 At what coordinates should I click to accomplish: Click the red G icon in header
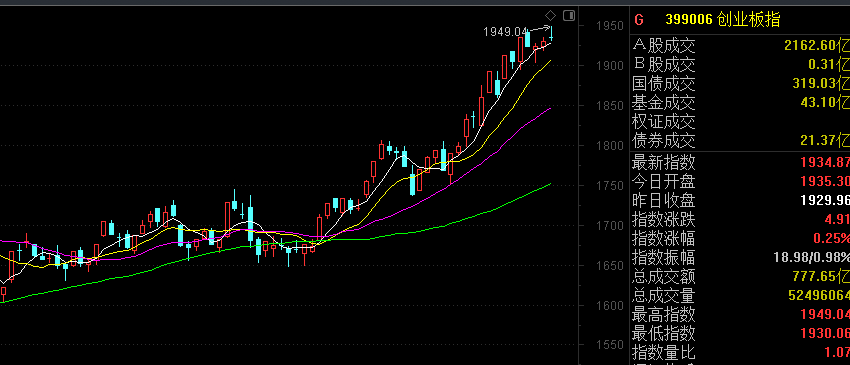click(x=639, y=21)
